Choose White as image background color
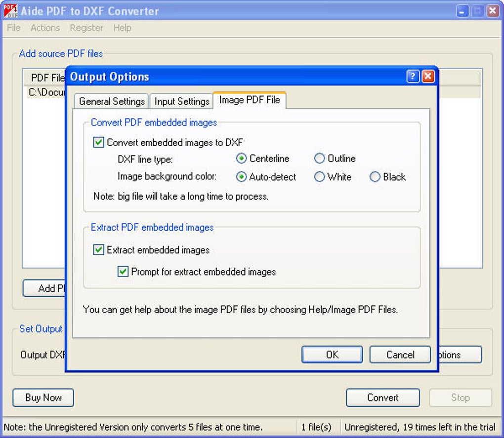The height and width of the screenshot is (438, 504). [320, 177]
